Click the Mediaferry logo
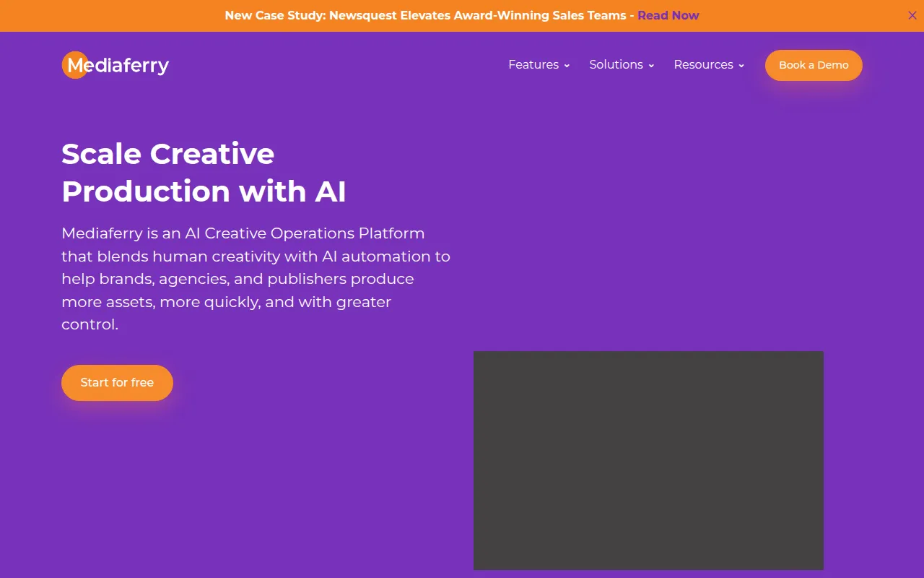 coord(115,65)
